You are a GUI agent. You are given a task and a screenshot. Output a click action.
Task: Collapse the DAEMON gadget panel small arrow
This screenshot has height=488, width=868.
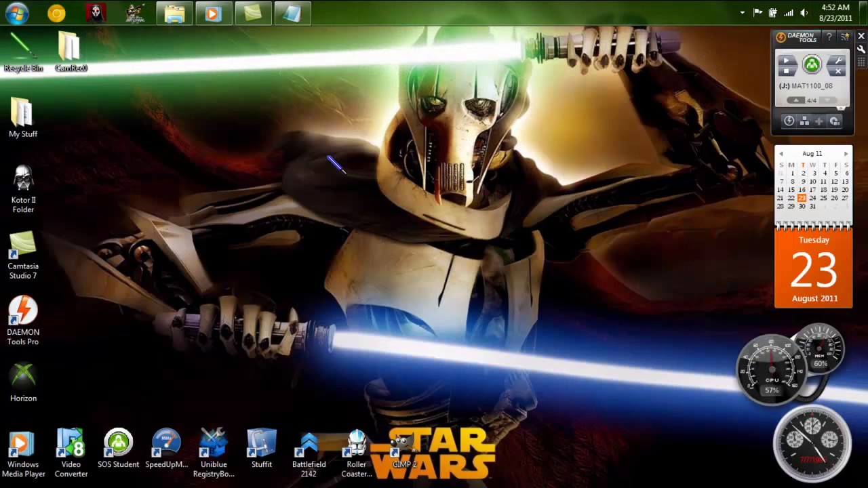[842, 108]
